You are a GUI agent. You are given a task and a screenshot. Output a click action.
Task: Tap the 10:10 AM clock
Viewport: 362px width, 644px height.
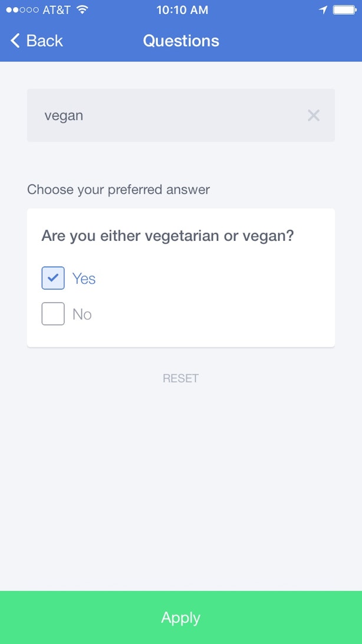click(182, 10)
